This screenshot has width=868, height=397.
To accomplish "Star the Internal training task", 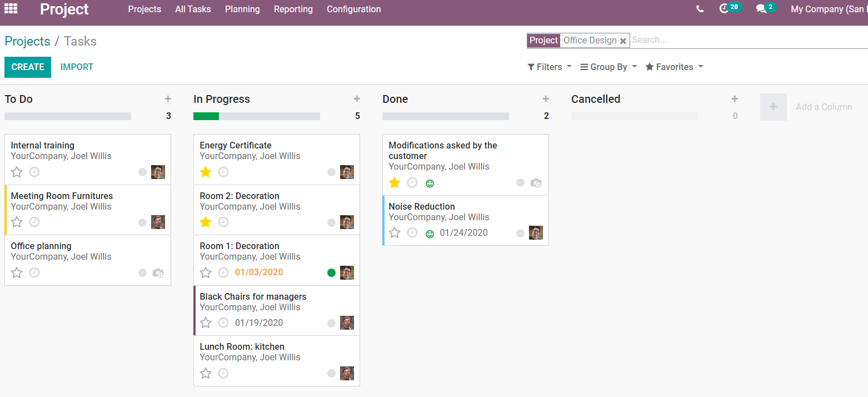I will click(x=17, y=172).
